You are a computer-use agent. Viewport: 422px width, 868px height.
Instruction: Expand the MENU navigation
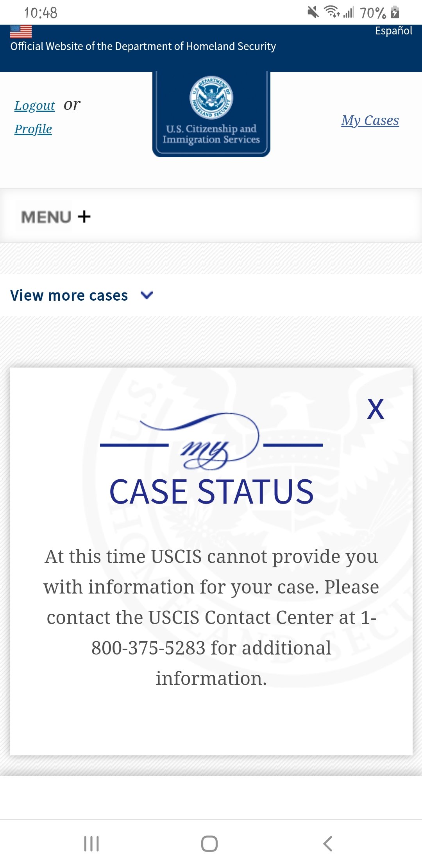tap(55, 217)
